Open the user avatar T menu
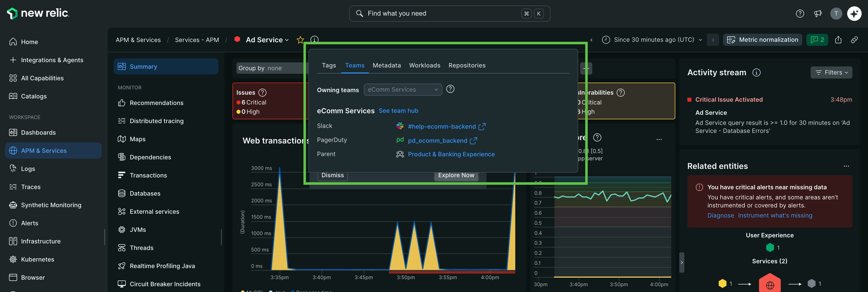 pos(836,14)
